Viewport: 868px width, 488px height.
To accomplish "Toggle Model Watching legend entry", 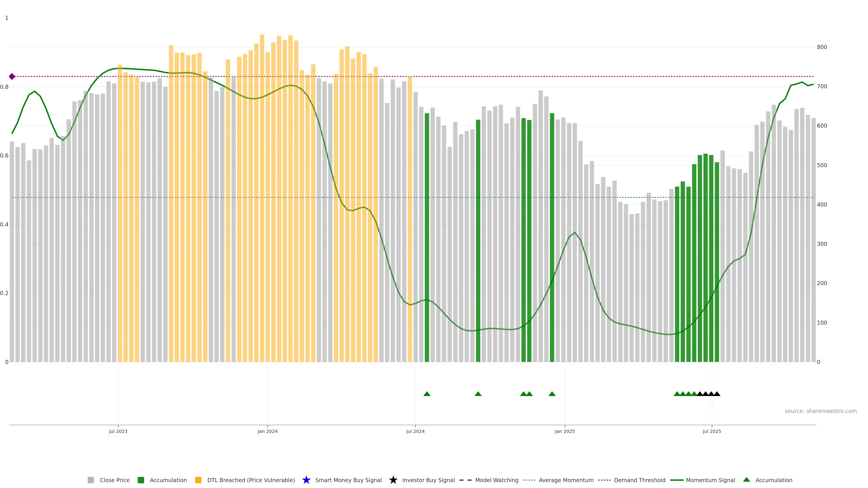I will click(x=496, y=480).
